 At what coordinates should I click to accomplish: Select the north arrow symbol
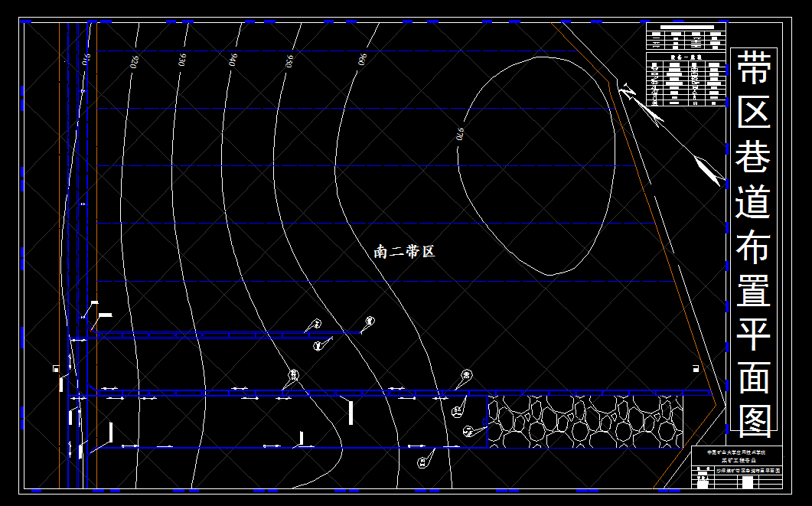click(x=672, y=134)
